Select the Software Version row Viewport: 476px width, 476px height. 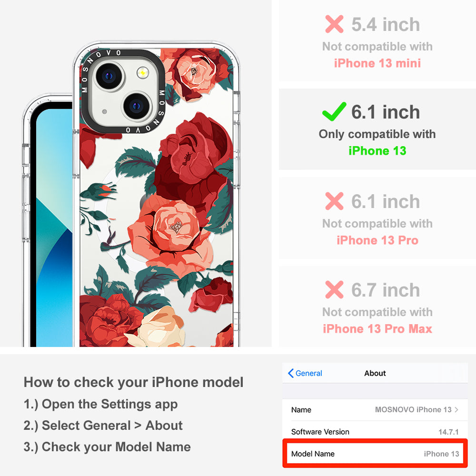click(x=375, y=431)
